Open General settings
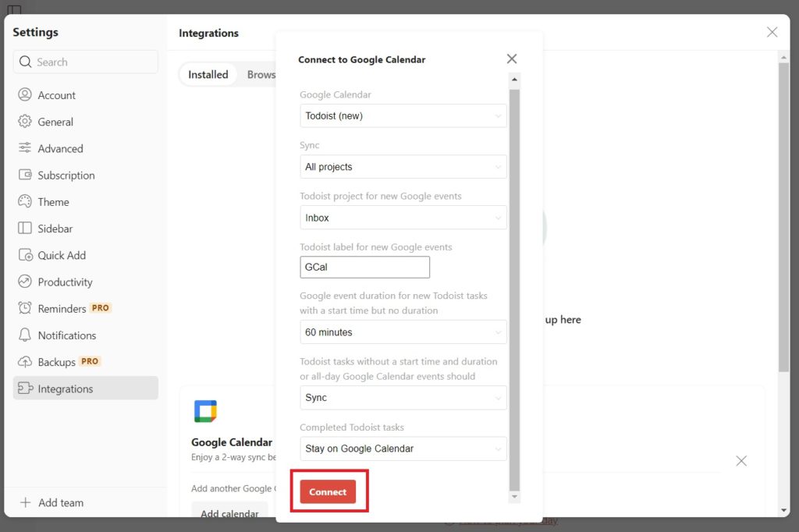This screenshot has width=799, height=532. pos(86,122)
